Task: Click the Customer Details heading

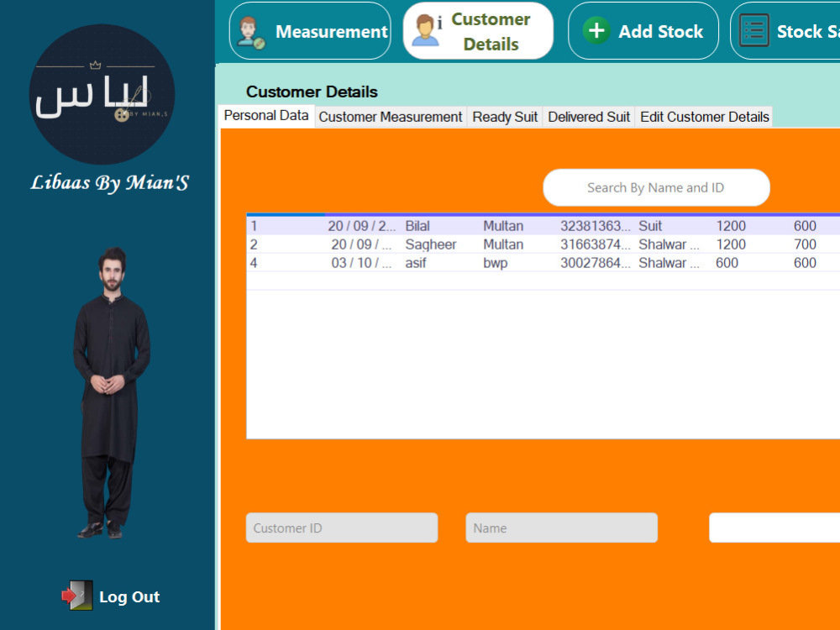Action: pyautogui.click(x=312, y=92)
